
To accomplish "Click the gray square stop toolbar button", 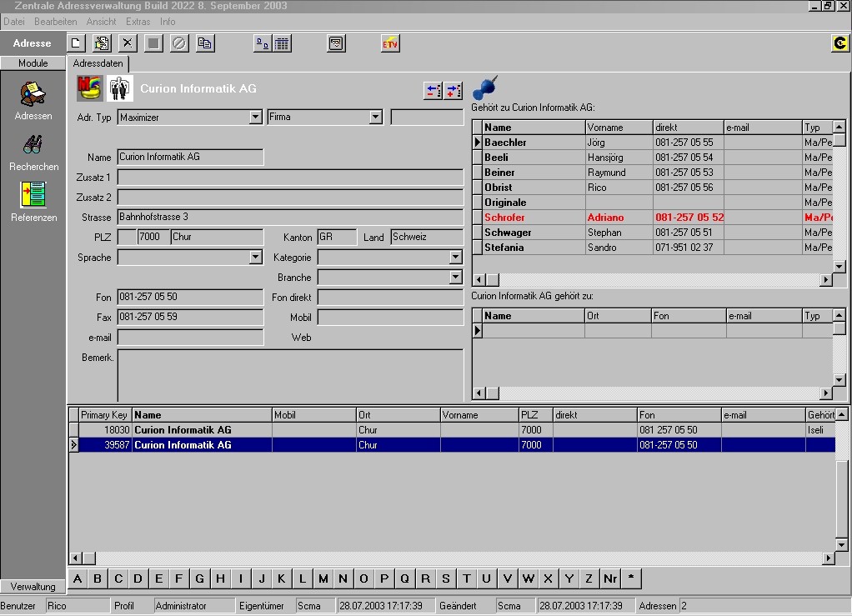I will (153, 43).
